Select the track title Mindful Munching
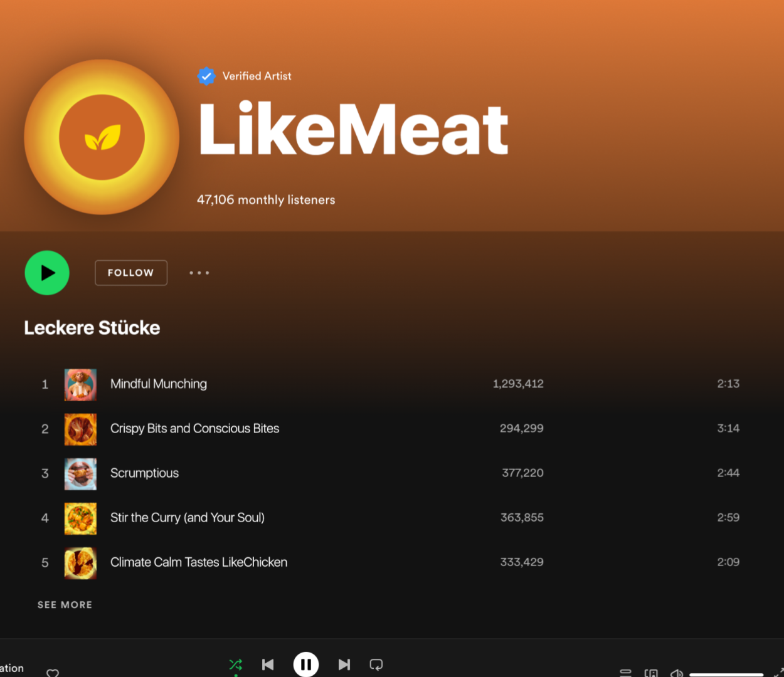The image size is (784, 677). tap(159, 384)
